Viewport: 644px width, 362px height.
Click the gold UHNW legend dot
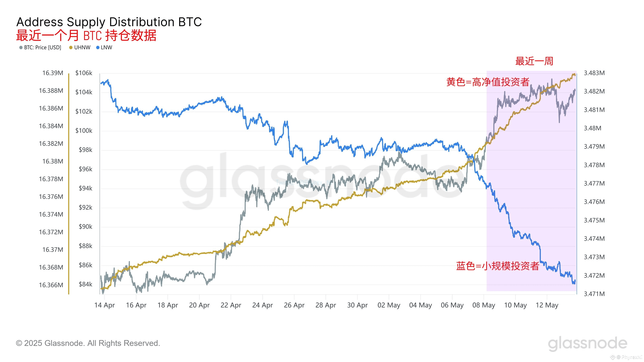point(71,47)
